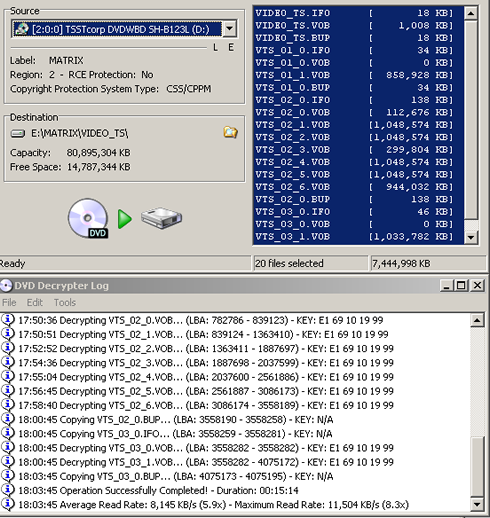Select VTS_01_0.VOB in file list
This screenshot has width=490, height=518.
(358, 63)
